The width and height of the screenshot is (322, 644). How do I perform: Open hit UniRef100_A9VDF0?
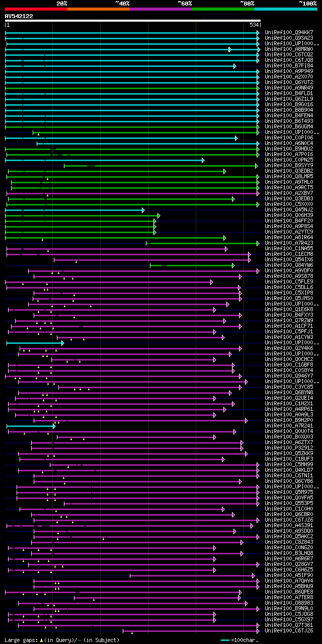[290, 270]
